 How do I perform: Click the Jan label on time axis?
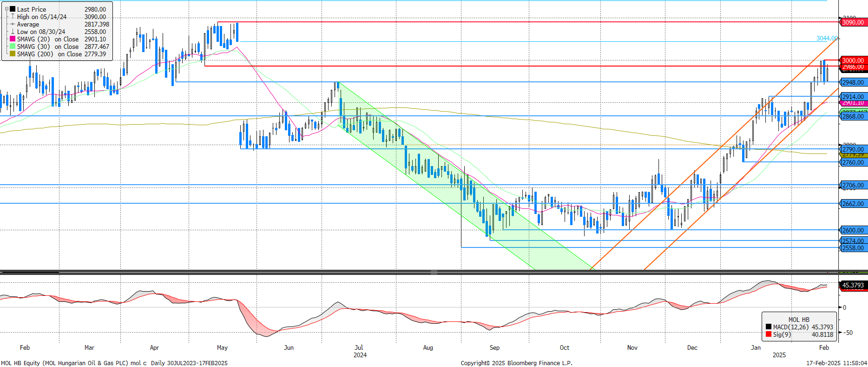[x=756, y=347]
